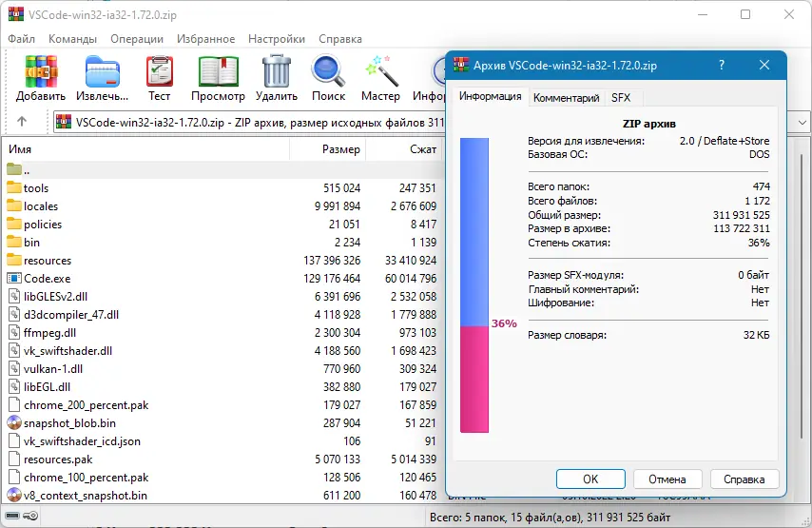Open the Избранное menu
This screenshot has height=528, width=812.
(205, 39)
